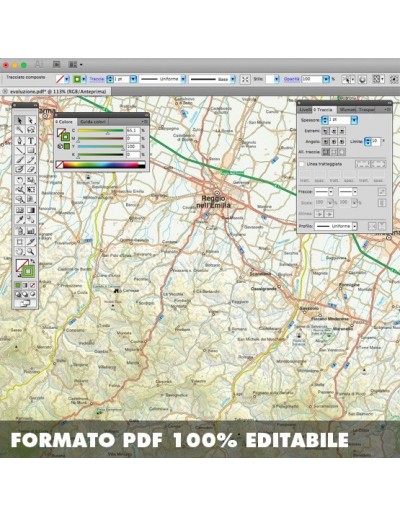Screen dimensions: 400x517
Task: Select the Symbol Sprayer tool
Action: coord(20,231)
